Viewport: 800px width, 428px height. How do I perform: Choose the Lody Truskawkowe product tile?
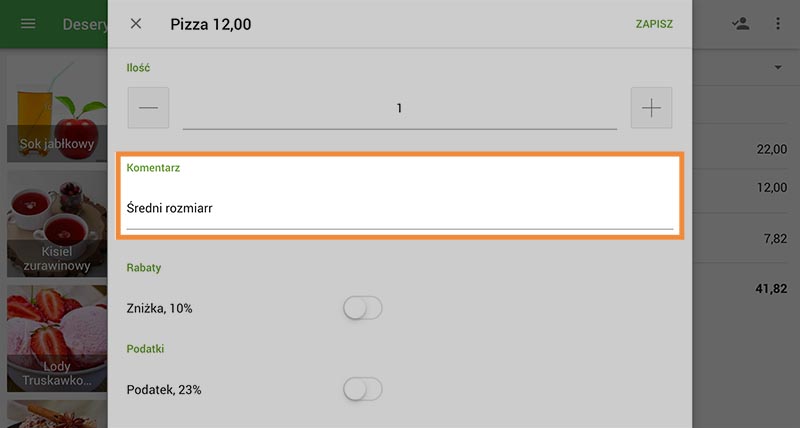click(57, 338)
